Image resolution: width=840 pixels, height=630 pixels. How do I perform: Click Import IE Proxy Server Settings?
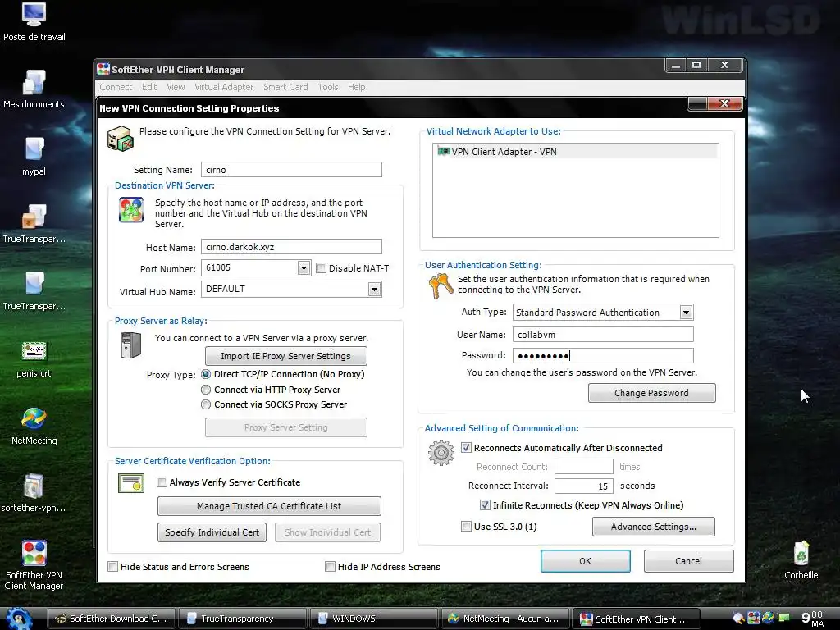click(x=285, y=356)
